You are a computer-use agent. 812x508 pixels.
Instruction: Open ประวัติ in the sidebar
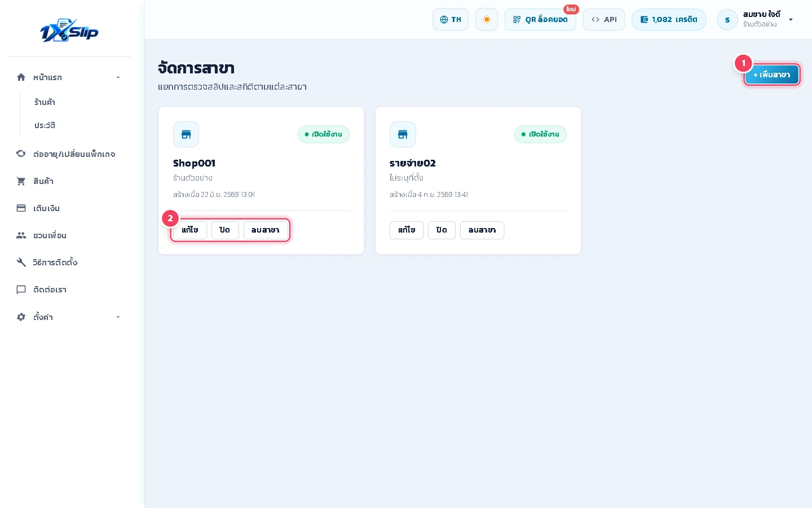pyautogui.click(x=45, y=125)
